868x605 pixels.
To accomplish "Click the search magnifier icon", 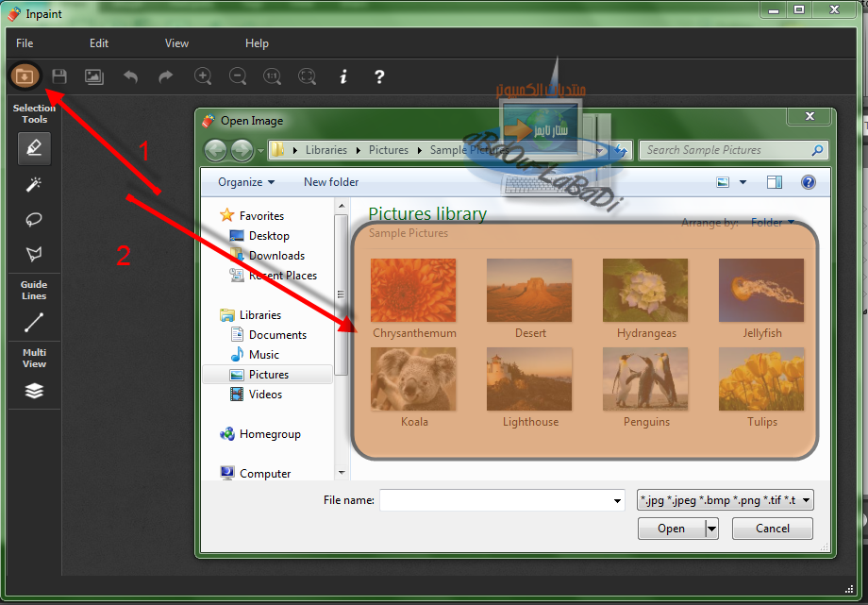I will (817, 149).
